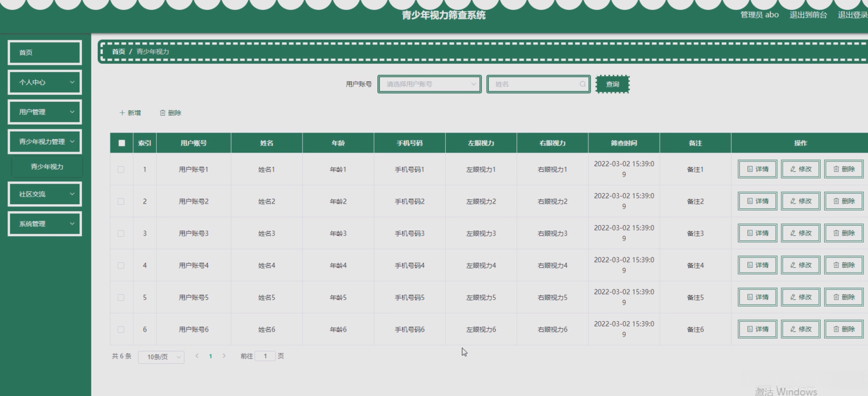Open 详情 for row 用户账号1
This screenshot has height=396, width=868.
coord(757,169)
